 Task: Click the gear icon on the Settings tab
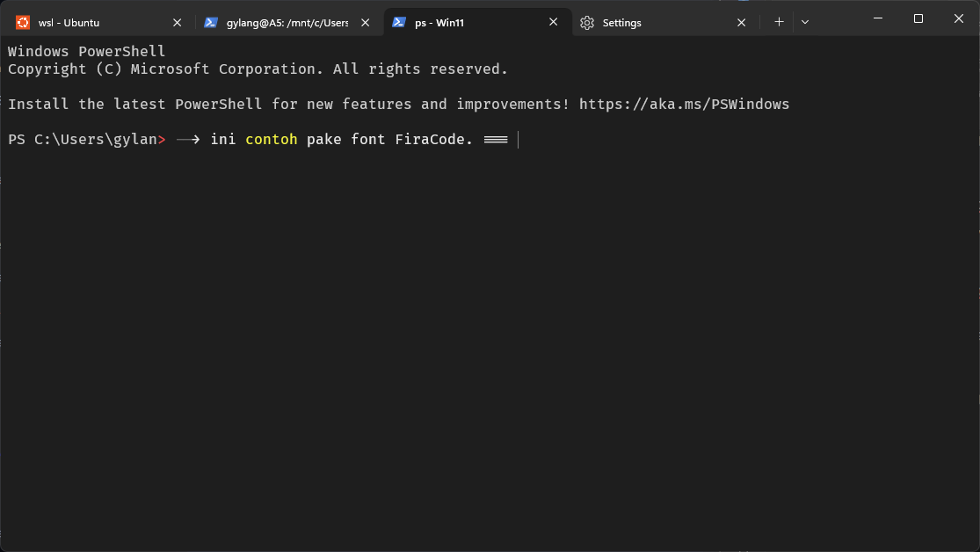(587, 23)
